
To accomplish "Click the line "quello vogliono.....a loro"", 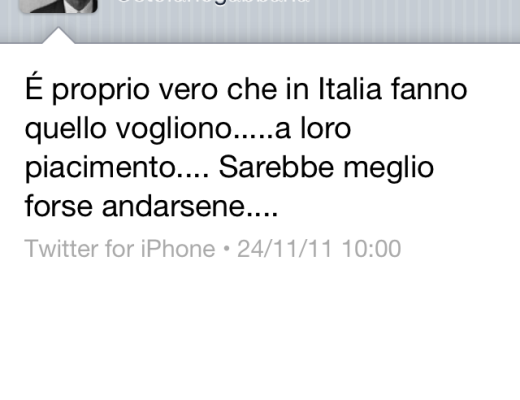I will [x=188, y=129].
